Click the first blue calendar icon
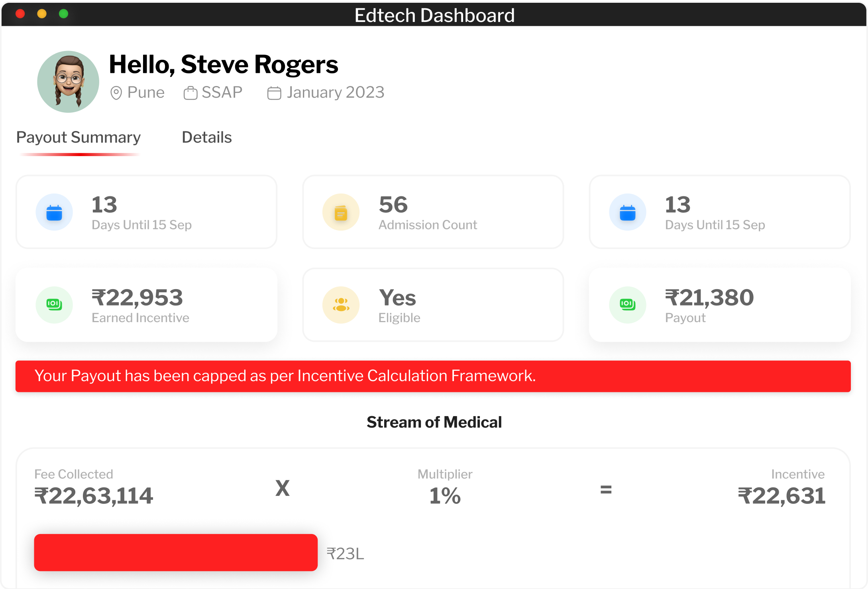The width and height of the screenshot is (868, 589). [54, 212]
